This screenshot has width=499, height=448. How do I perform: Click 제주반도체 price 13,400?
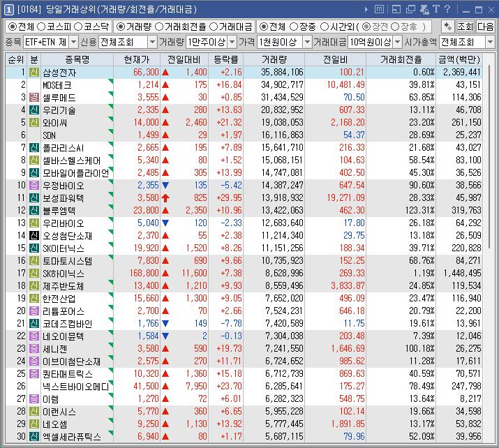[x=146, y=285]
